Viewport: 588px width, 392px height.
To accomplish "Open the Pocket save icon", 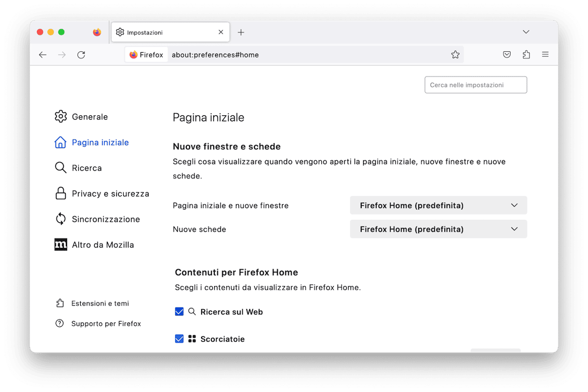I will (x=507, y=55).
